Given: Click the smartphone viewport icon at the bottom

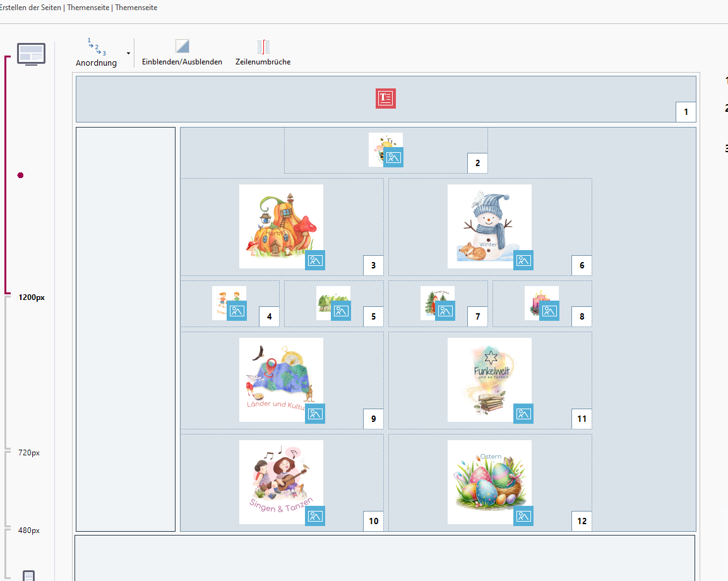Looking at the screenshot, I should tap(29, 575).
